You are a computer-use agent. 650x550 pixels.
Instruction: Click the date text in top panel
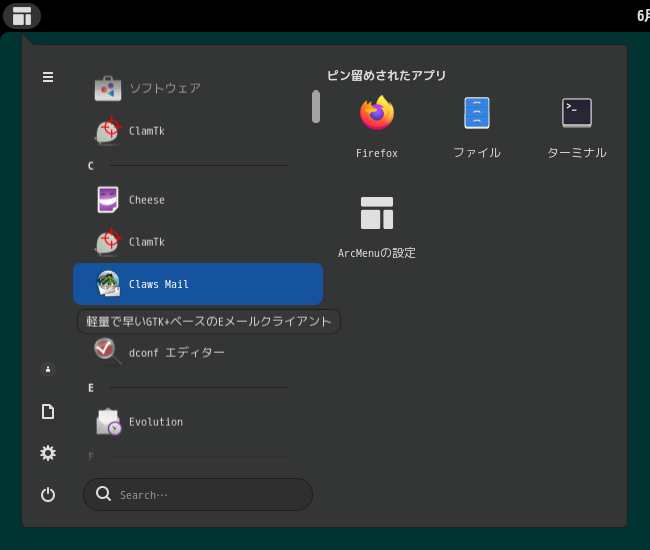[643, 16]
